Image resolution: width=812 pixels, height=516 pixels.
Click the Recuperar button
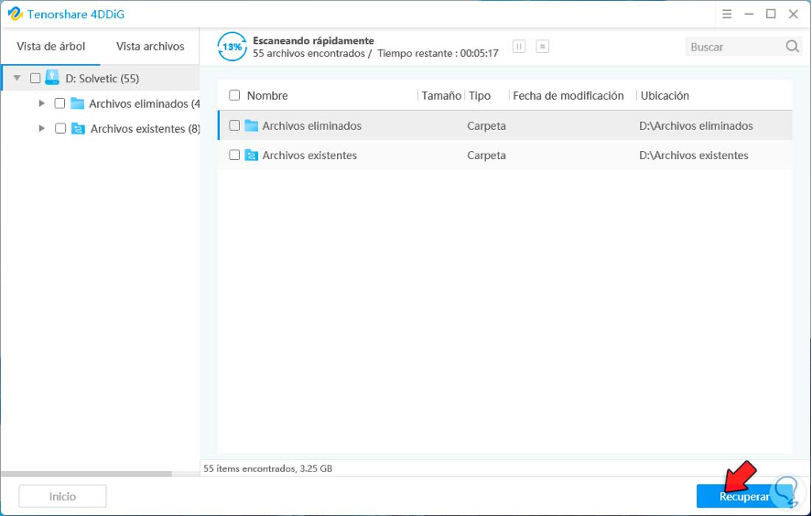(744, 497)
